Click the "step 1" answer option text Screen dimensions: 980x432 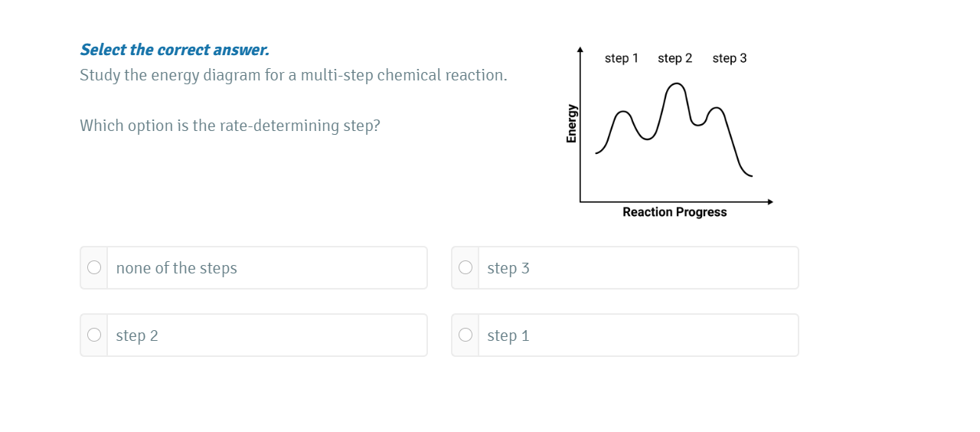click(508, 335)
